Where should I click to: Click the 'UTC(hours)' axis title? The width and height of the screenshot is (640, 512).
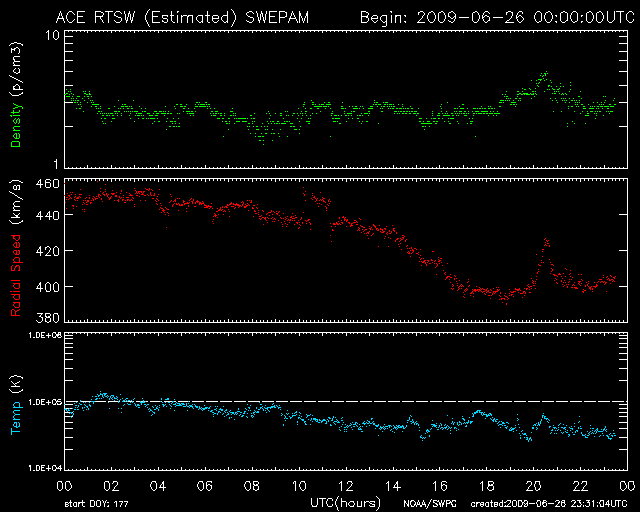tap(345, 503)
